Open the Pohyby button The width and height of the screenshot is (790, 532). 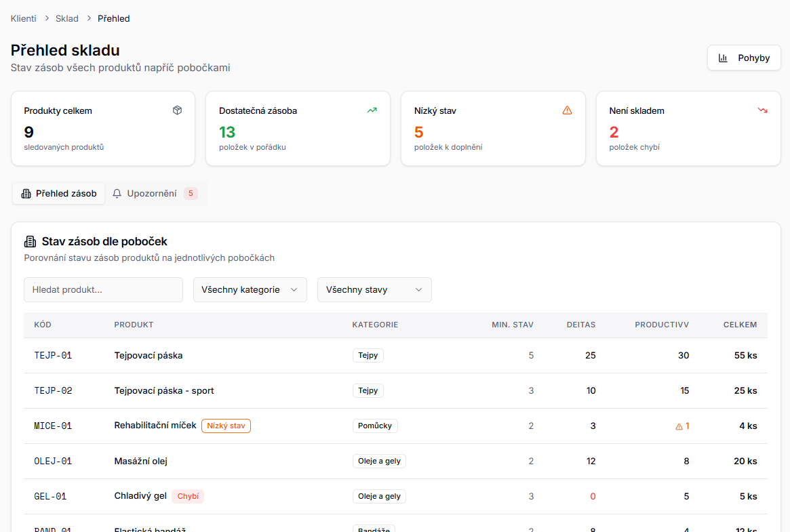(x=744, y=58)
